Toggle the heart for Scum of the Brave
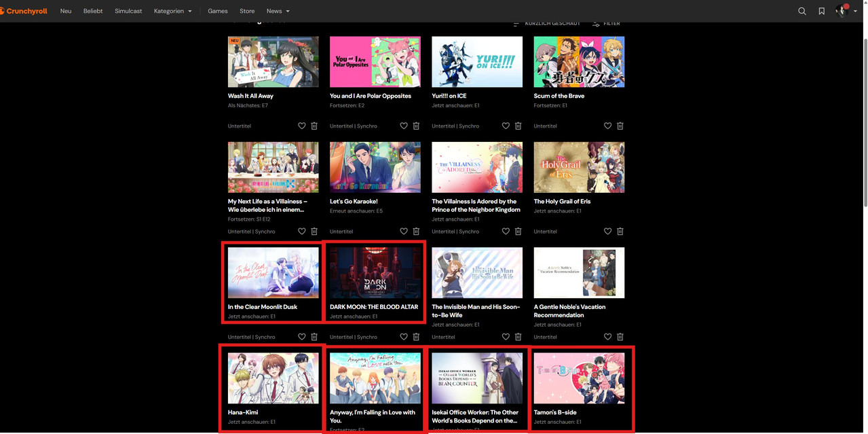 [608, 126]
